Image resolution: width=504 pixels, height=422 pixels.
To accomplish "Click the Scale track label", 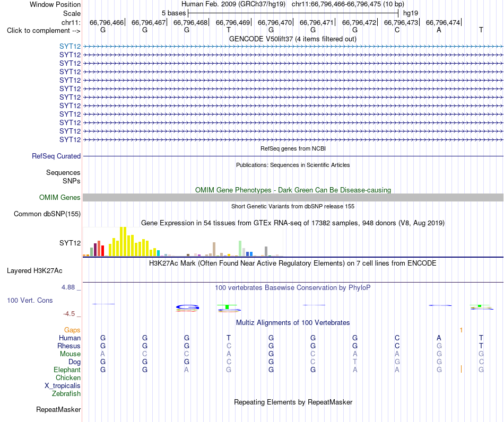I will (x=72, y=13).
